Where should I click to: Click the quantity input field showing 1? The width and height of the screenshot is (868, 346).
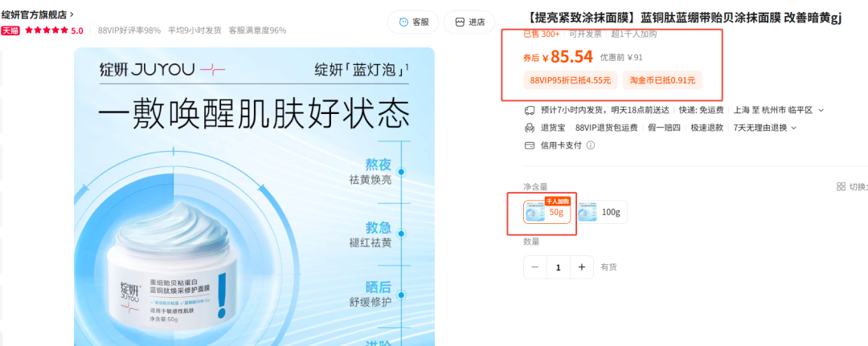point(559,267)
